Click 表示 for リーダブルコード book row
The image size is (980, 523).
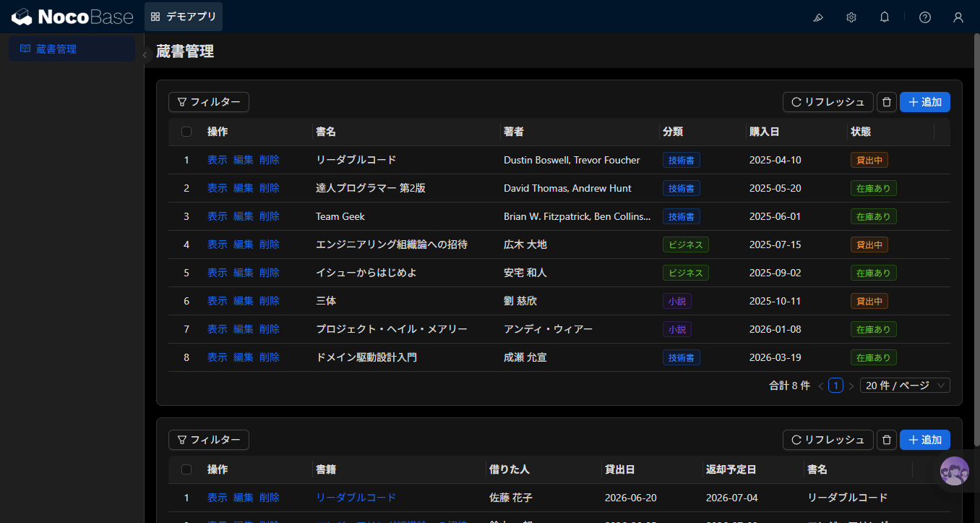pyautogui.click(x=218, y=160)
